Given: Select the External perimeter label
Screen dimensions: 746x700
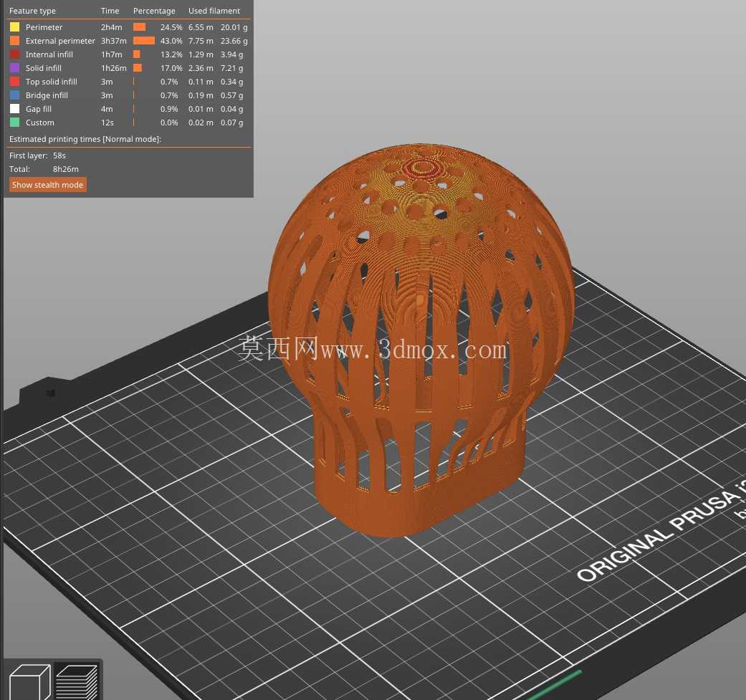Looking at the screenshot, I should point(60,41).
